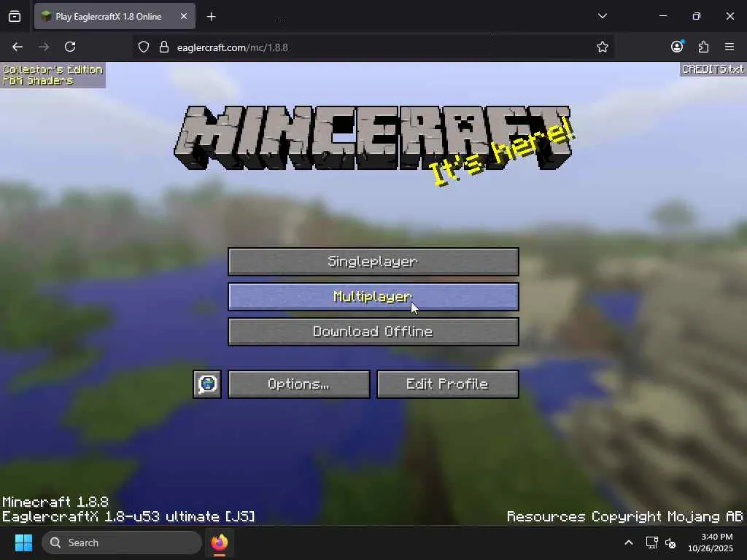Click the site security padlock icon
This screenshot has width=747, height=560.
(164, 47)
